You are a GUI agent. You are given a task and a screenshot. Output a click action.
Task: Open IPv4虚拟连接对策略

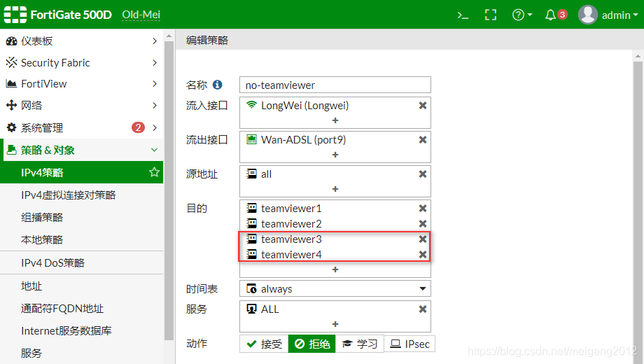click(68, 195)
